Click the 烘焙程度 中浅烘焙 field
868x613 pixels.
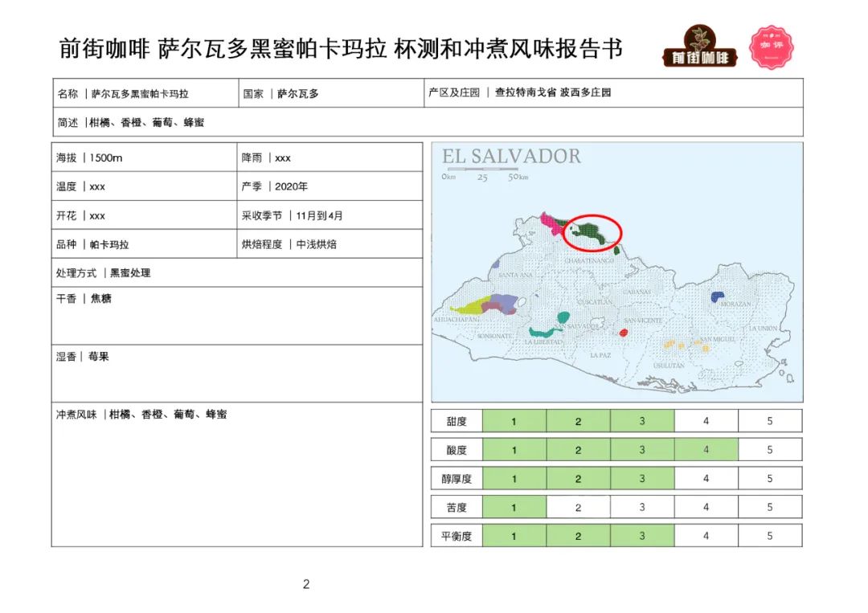(x=330, y=244)
